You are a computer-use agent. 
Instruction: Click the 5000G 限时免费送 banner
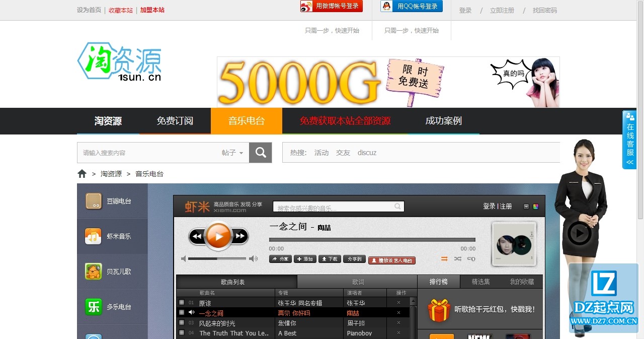pos(388,82)
